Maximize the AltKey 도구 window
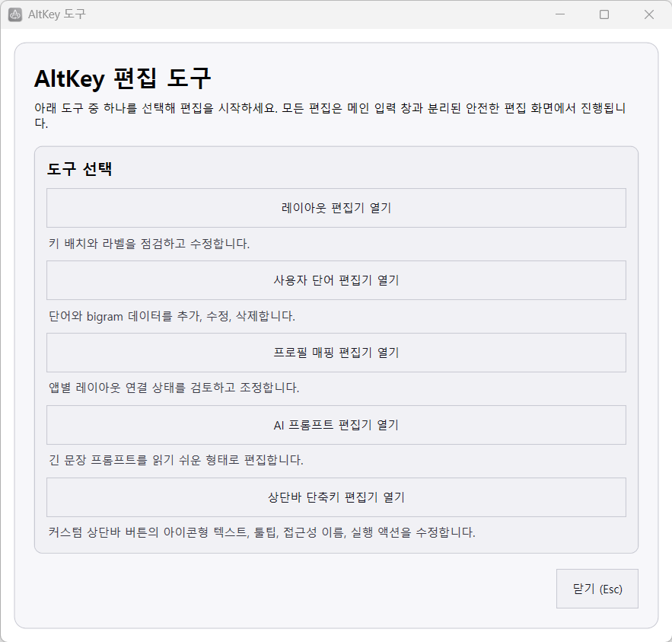Screen dimensions: 672x642 point(604,14)
